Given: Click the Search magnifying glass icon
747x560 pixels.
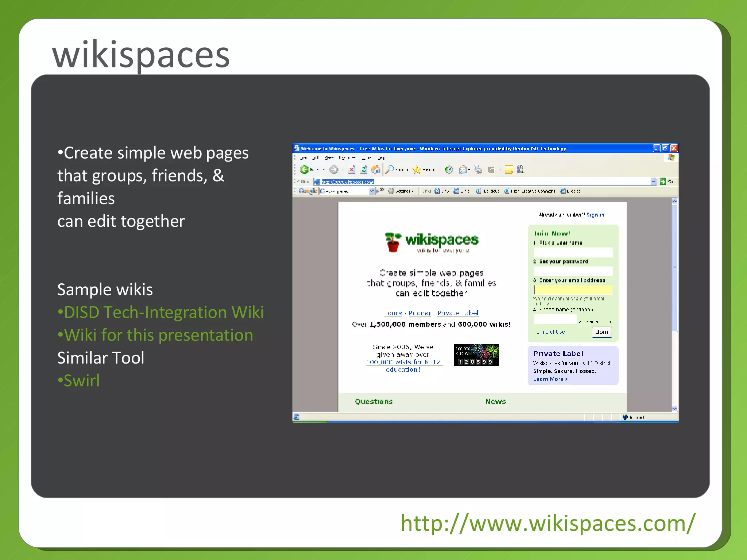Looking at the screenshot, I should 390,169.
